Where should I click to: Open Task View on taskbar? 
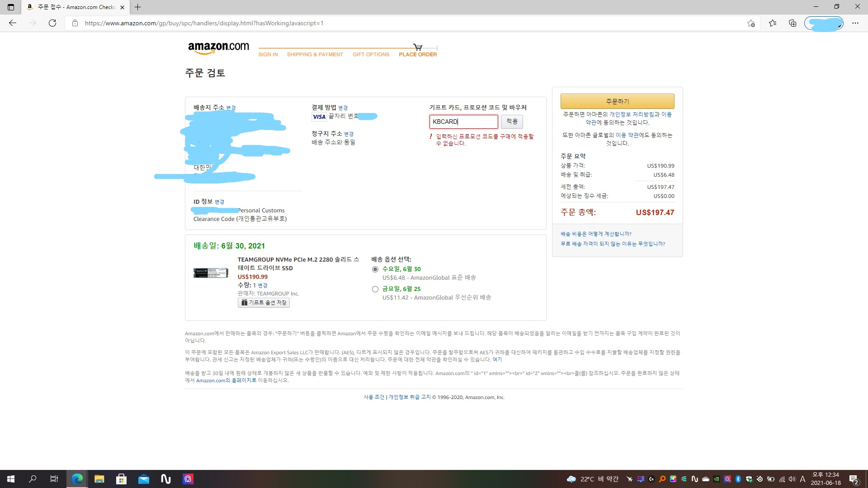coord(54,479)
